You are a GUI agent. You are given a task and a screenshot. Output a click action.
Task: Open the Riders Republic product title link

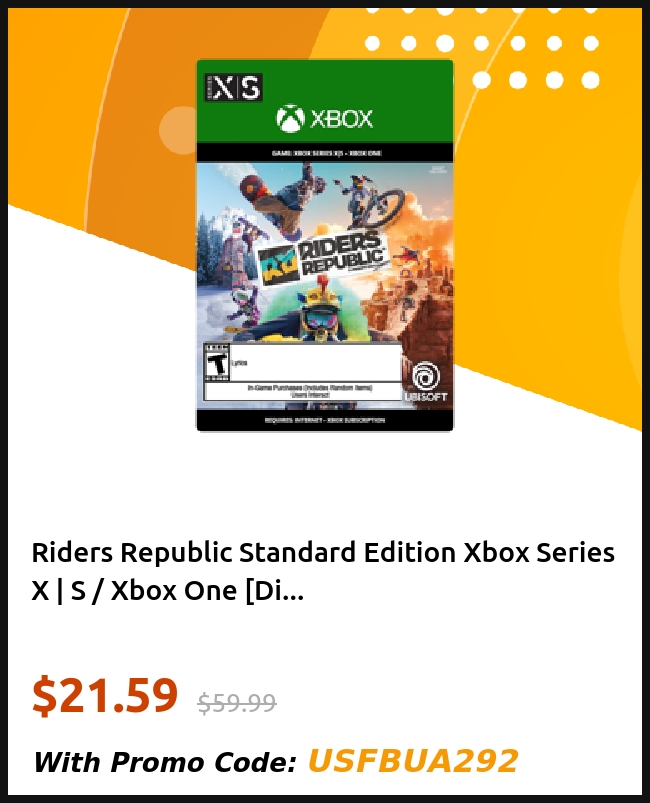click(323, 572)
